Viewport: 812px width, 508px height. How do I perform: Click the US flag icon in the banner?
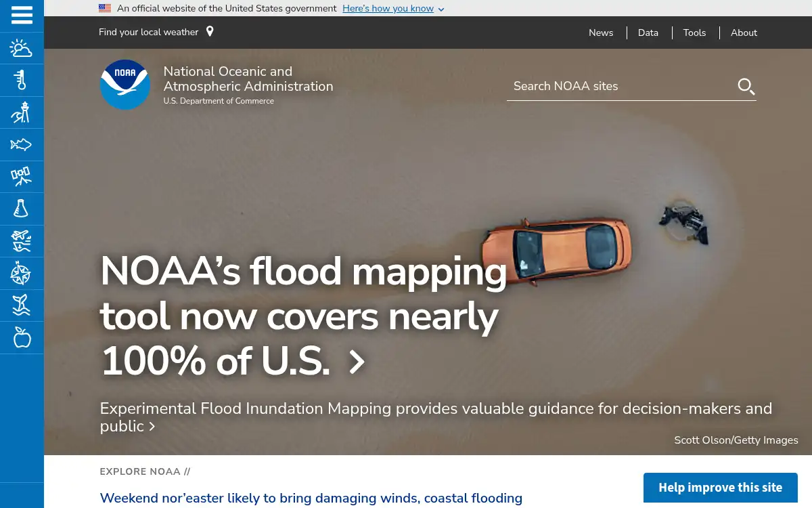point(105,8)
